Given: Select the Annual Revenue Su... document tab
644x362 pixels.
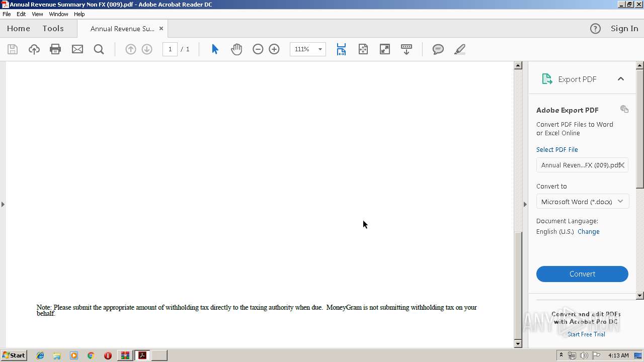Looking at the screenshot, I should pyautogui.click(x=122, y=29).
